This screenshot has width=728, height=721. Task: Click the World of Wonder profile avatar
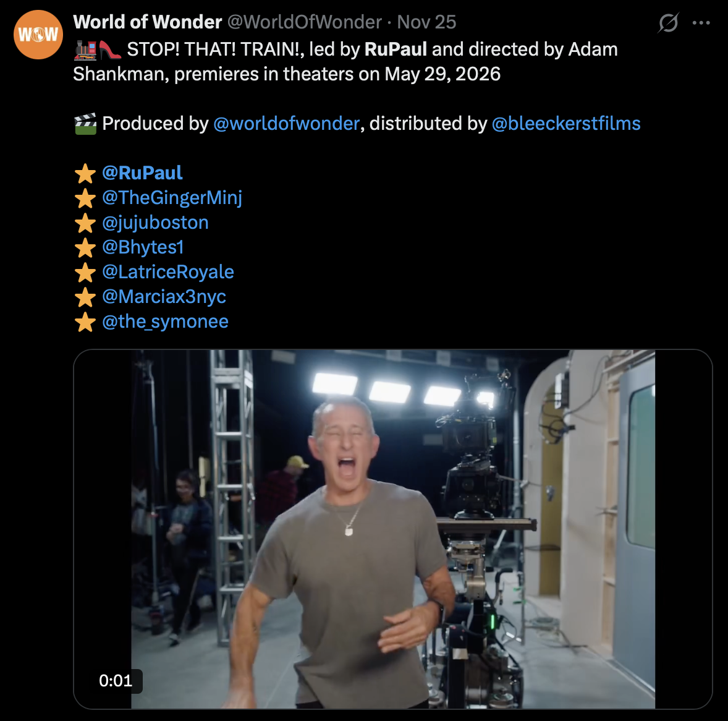[38, 35]
